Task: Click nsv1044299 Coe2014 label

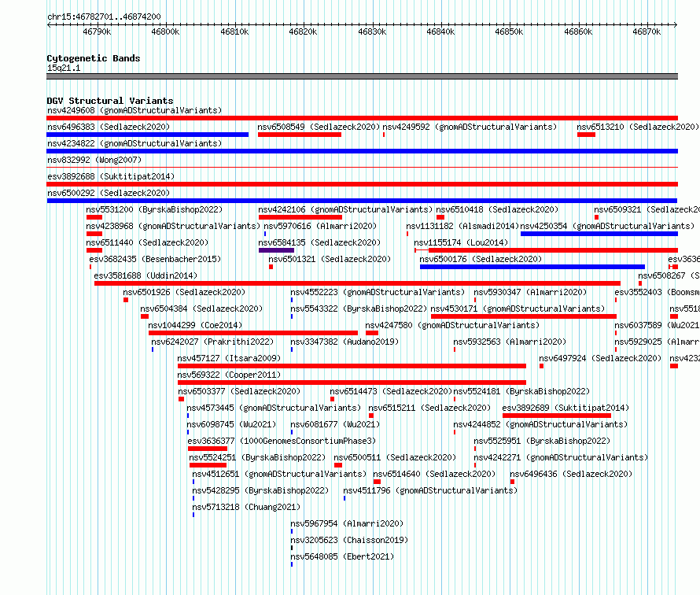Action: pyautogui.click(x=194, y=325)
